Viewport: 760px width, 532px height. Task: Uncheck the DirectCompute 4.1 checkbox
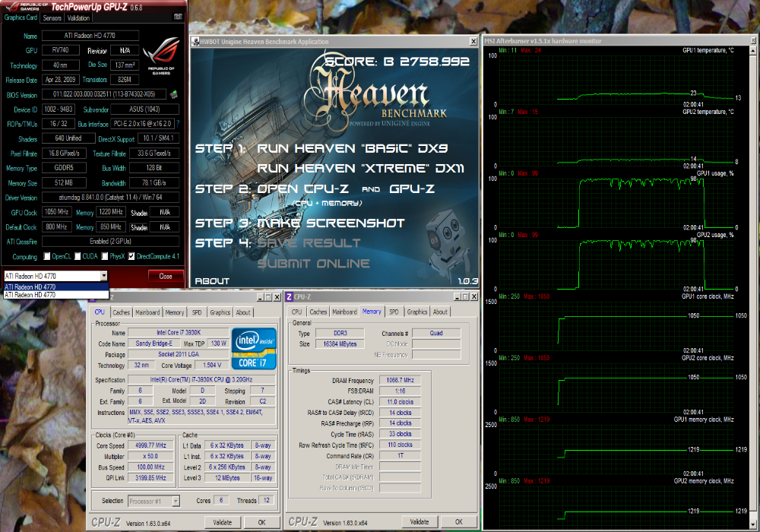[x=131, y=256]
